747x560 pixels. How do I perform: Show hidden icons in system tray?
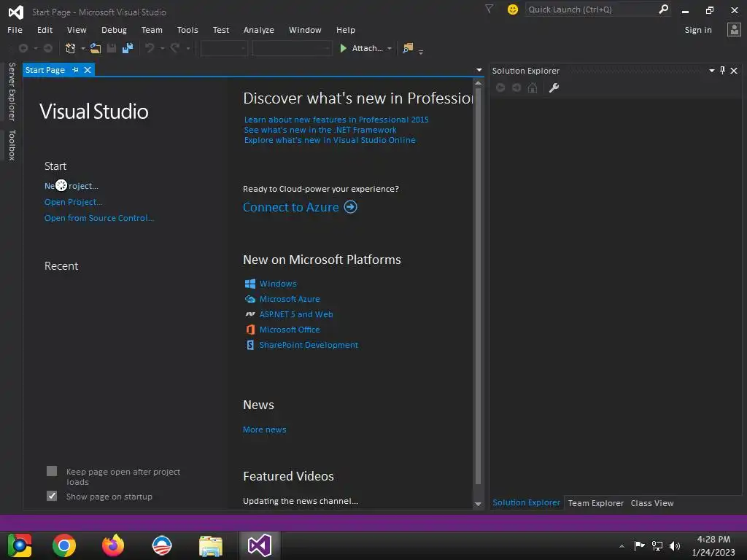coord(622,545)
